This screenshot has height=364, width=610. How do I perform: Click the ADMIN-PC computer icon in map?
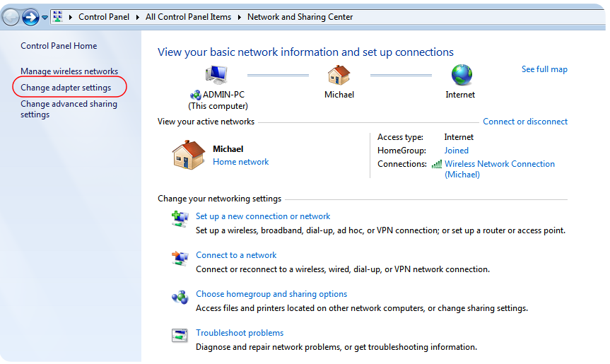pyautogui.click(x=216, y=75)
